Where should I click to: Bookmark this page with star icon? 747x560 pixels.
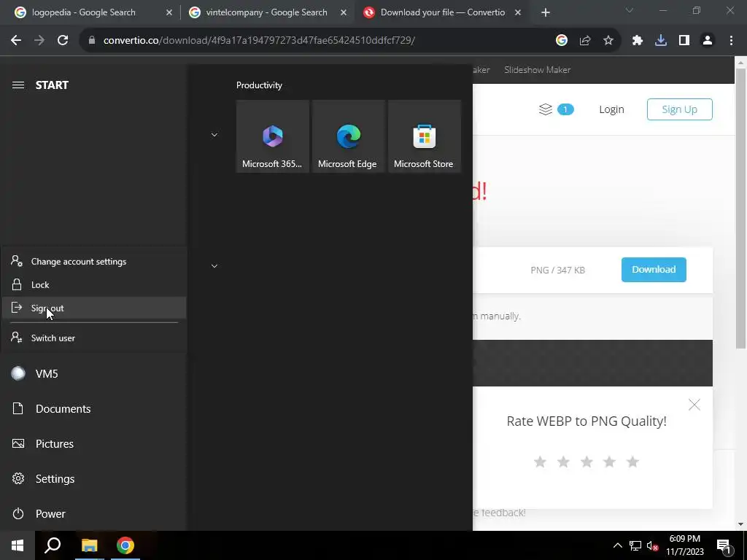(608, 41)
